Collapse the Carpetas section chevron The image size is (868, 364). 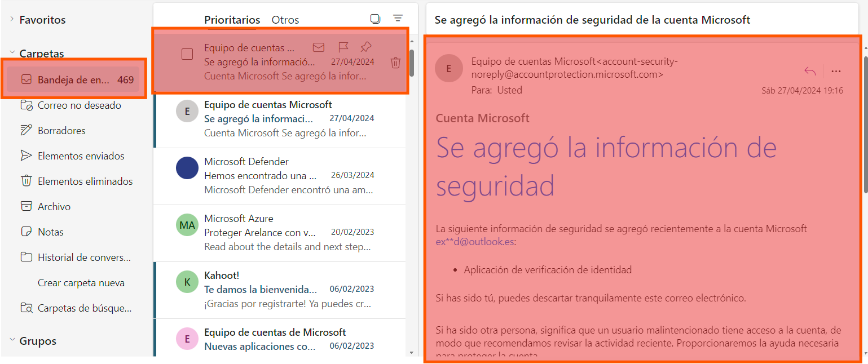[12, 54]
